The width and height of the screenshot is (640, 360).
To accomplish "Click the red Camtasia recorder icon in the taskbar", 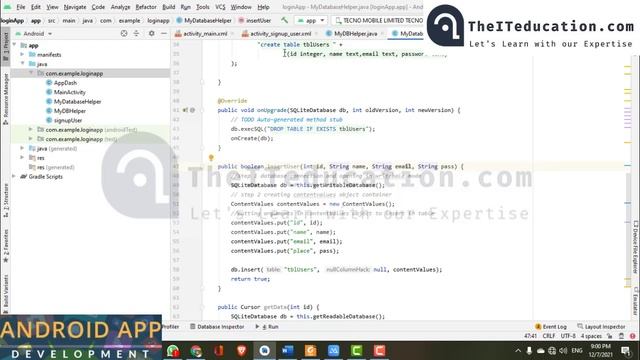I will pyautogui.click(x=379, y=351).
